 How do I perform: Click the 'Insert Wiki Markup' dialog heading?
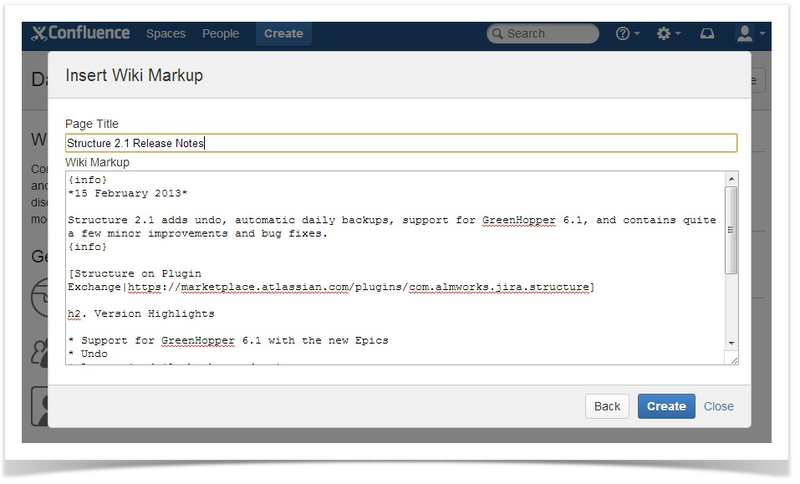tap(134, 75)
